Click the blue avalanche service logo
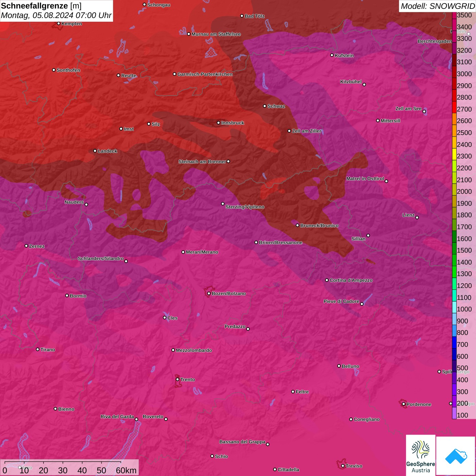The image size is (476, 476). [x=456, y=456]
